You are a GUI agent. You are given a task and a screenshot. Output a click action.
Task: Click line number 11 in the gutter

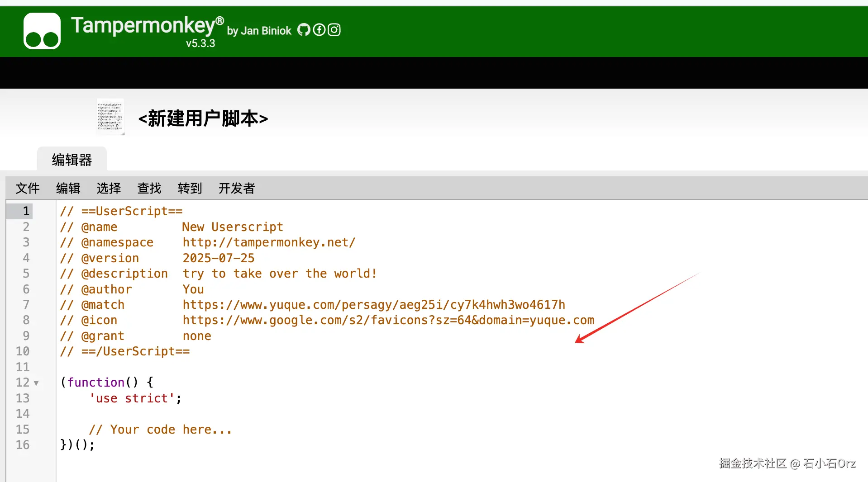pos(23,367)
